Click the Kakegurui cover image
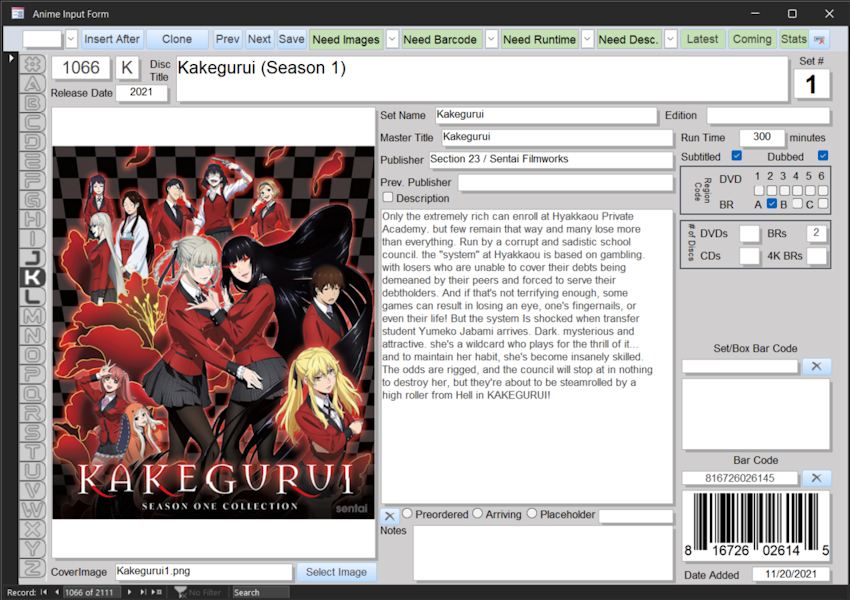The image size is (850, 600). pyautogui.click(x=214, y=332)
